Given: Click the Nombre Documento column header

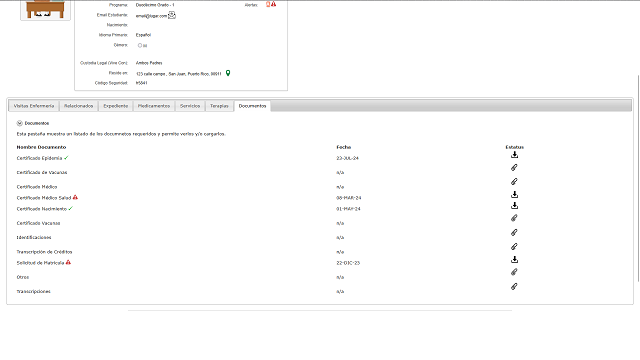Looking at the screenshot, I should coord(41,147).
